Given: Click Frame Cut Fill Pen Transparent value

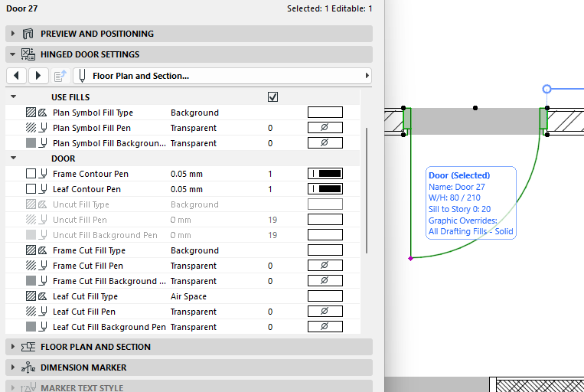Looking at the screenshot, I should (x=194, y=266).
